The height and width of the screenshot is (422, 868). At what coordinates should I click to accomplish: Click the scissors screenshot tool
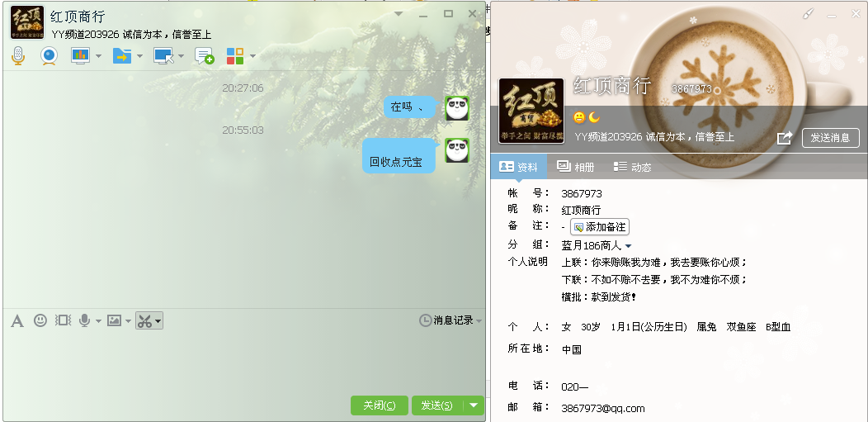[145, 320]
